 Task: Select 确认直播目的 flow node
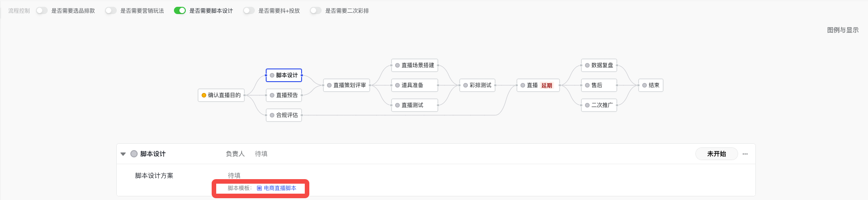[221, 95]
